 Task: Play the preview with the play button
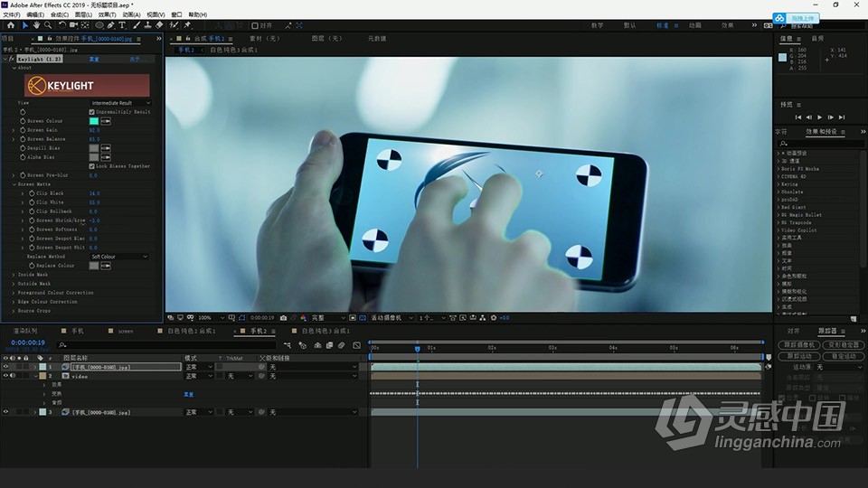coord(820,117)
